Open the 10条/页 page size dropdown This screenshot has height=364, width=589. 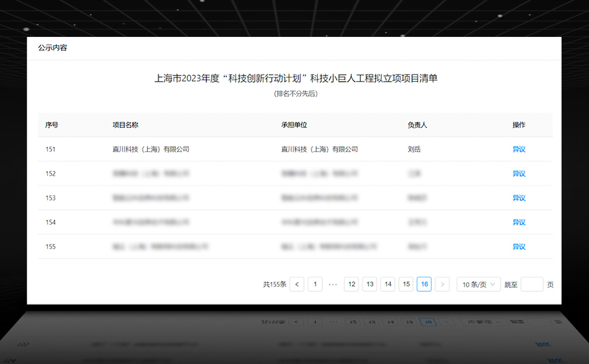pos(478,284)
